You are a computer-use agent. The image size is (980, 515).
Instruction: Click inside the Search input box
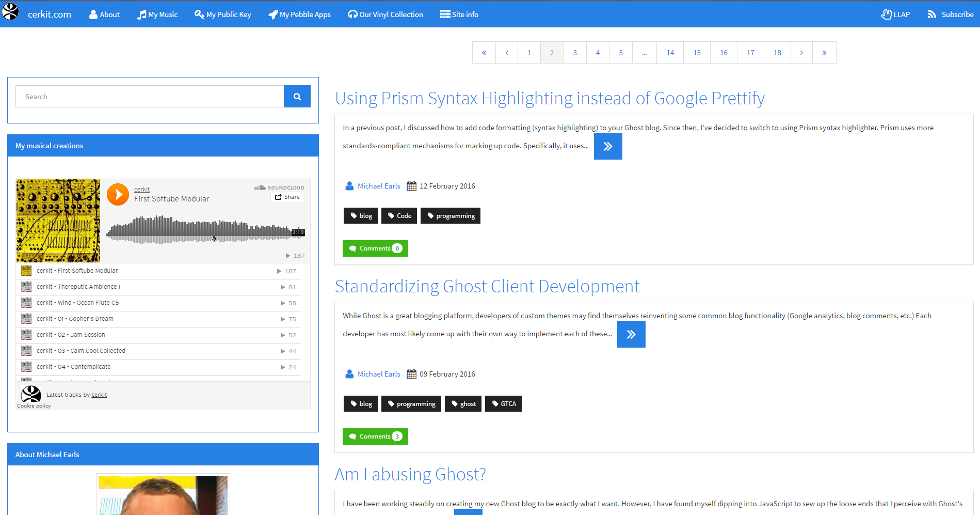click(150, 96)
